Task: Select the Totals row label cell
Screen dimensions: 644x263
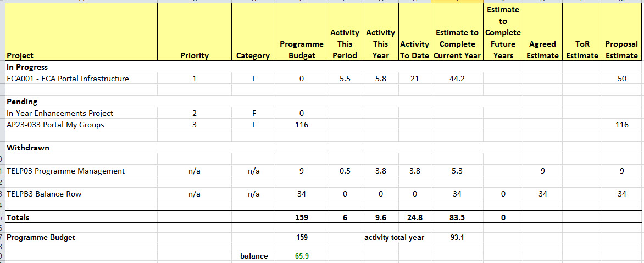Action: 18,217
